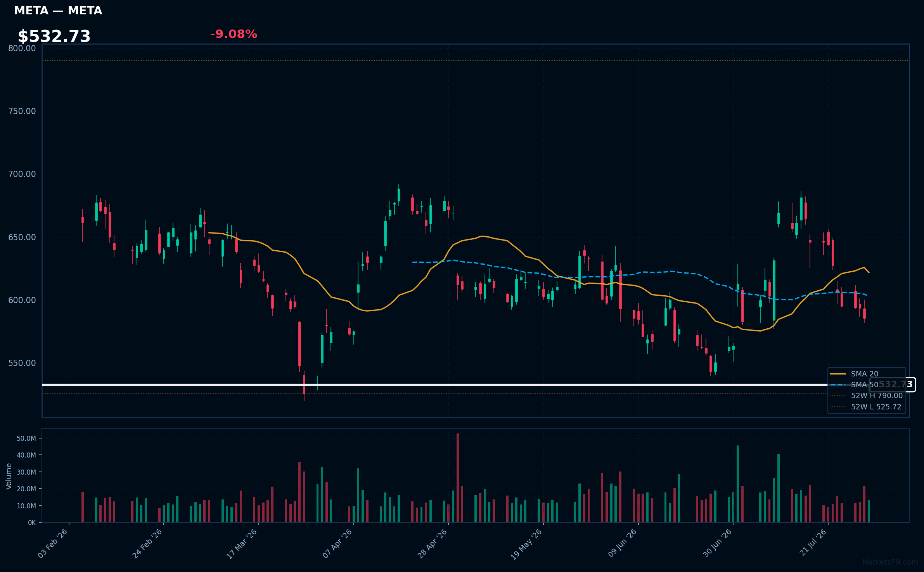This screenshot has height=572, width=924.
Task: Select the "0K" volume axis label
Action: click(x=32, y=523)
